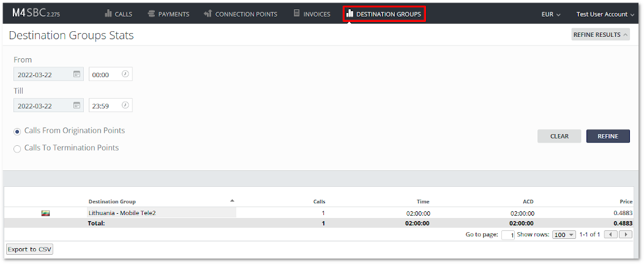Open the Calls tab
This screenshot has width=644, height=264.
point(118,14)
